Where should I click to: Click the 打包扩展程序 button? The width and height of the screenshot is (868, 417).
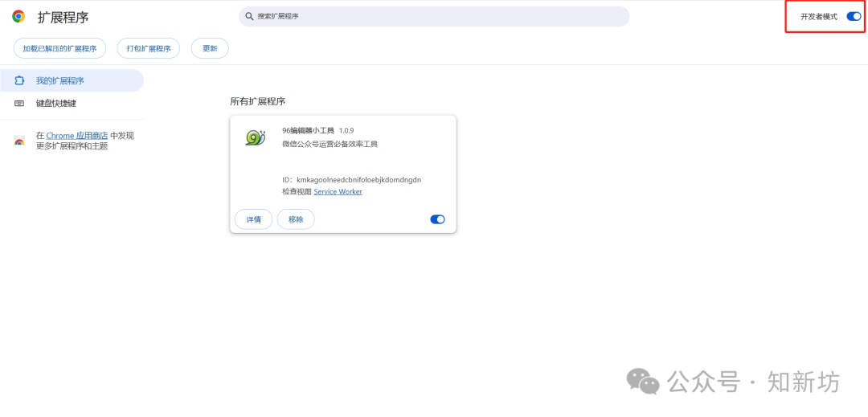point(149,49)
